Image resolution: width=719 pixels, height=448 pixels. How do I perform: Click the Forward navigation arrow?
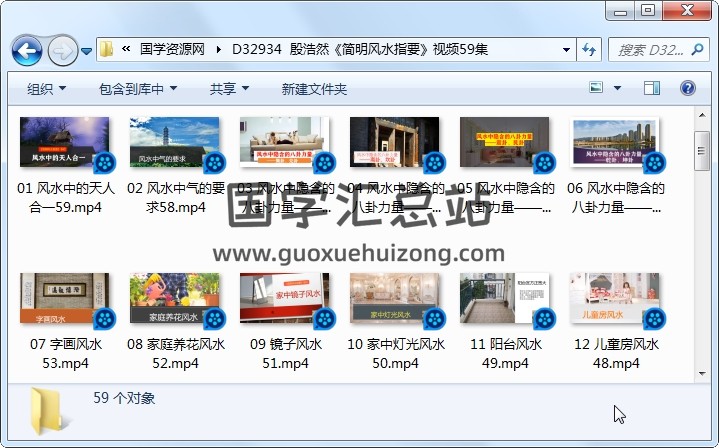(62, 49)
